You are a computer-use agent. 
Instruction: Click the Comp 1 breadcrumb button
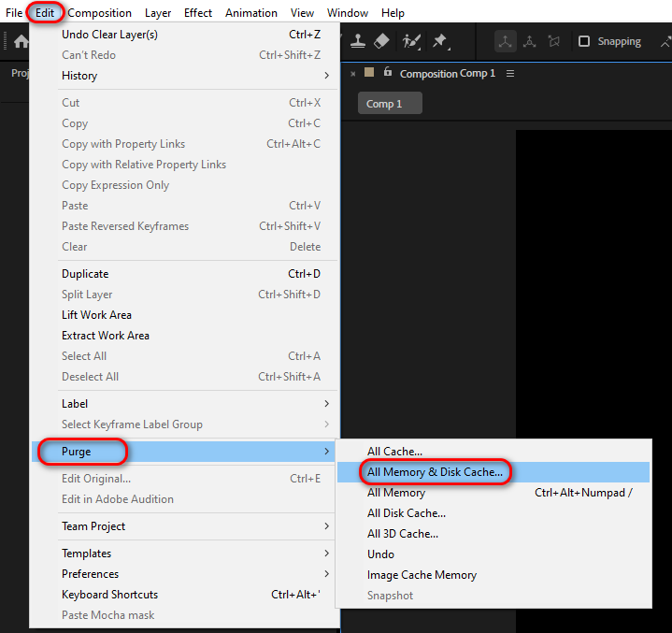tap(390, 104)
